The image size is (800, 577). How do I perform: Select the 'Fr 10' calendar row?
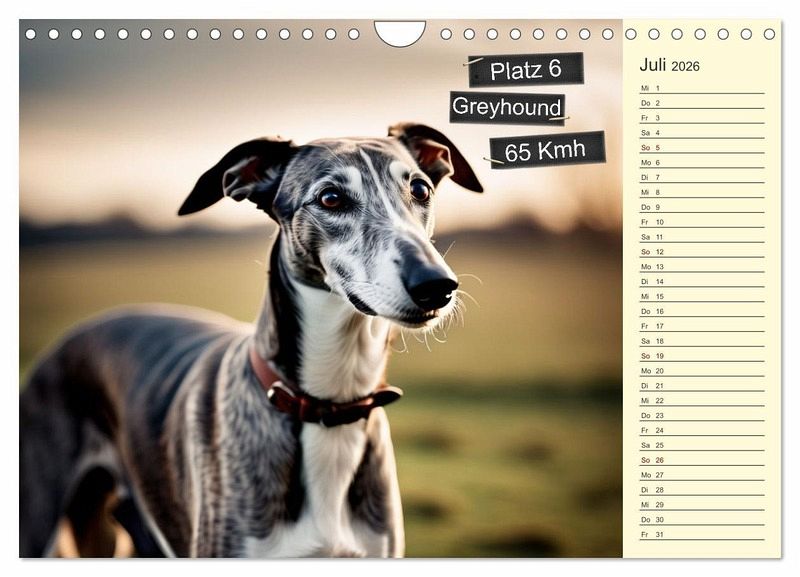[702, 222]
